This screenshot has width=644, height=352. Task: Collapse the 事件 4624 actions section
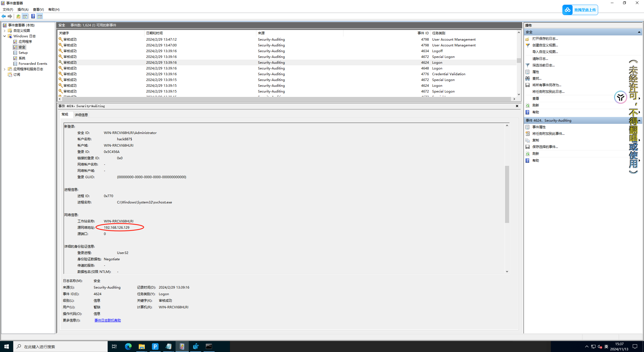click(x=639, y=121)
